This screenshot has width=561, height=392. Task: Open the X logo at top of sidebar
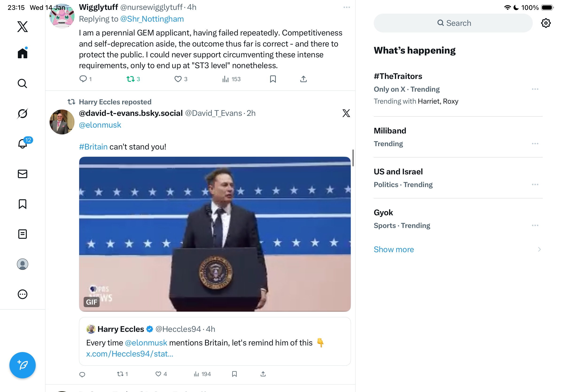(x=23, y=26)
